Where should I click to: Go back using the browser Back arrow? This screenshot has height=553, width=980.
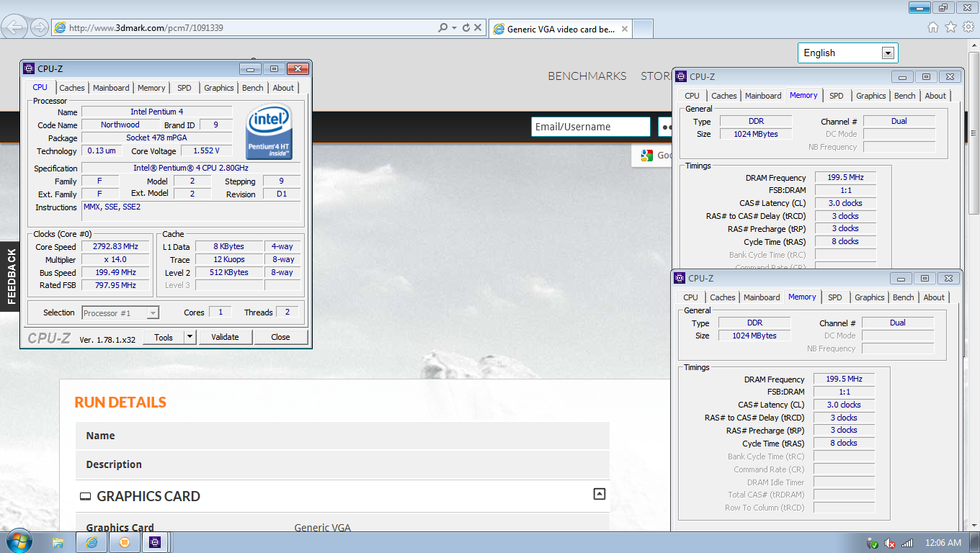click(14, 27)
